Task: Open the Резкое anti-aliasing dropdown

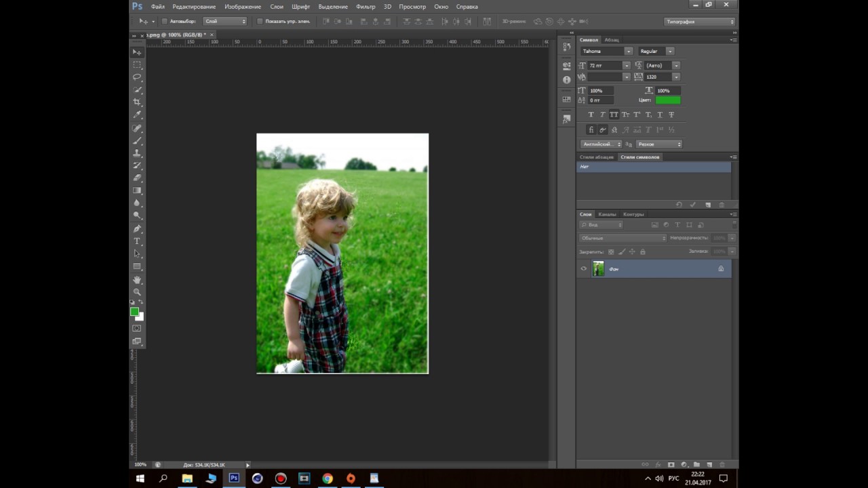Action: pyautogui.click(x=659, y=144)
